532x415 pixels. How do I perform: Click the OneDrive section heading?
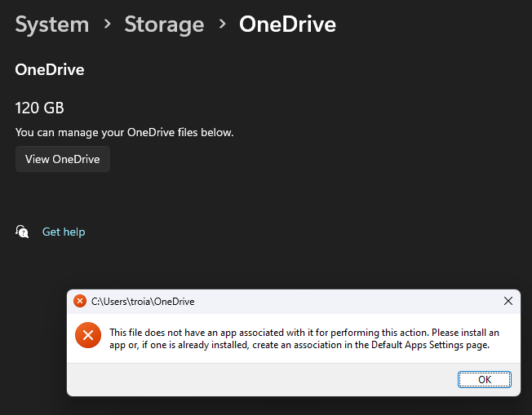[x=50, y=70]
